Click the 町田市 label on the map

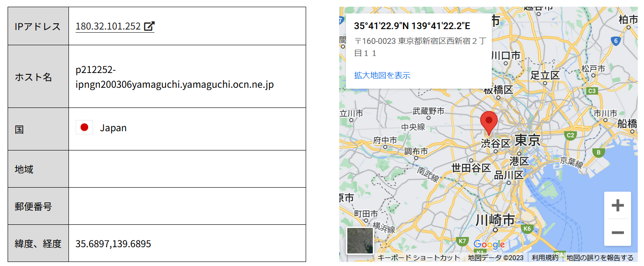coord(366,214)
